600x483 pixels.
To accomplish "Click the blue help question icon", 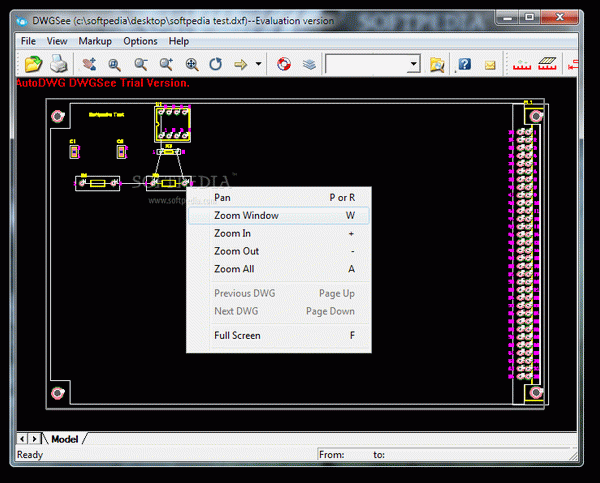I will coord(465,64).
